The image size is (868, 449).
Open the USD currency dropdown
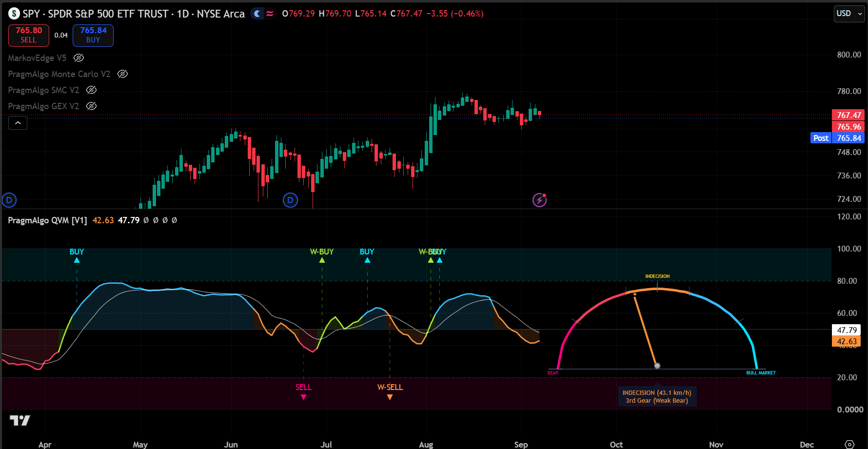click(849, 14)
